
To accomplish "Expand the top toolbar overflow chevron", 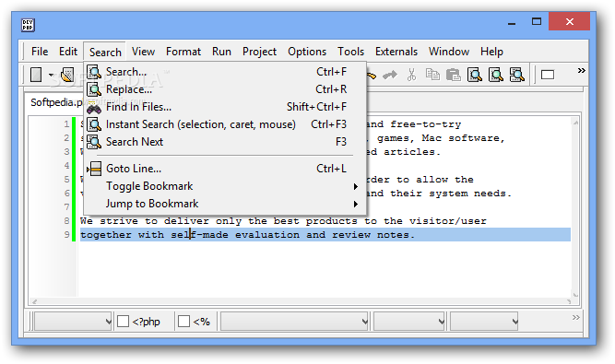I will pyautogui.click(x=581, y=71).
